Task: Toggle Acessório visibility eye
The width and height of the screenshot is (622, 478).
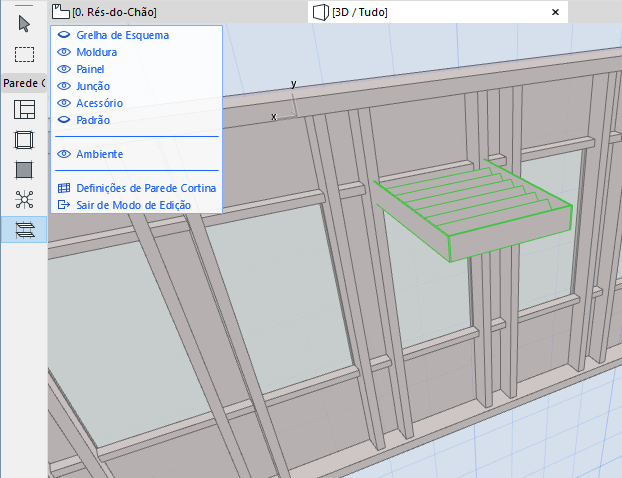Action: [64, 103]
